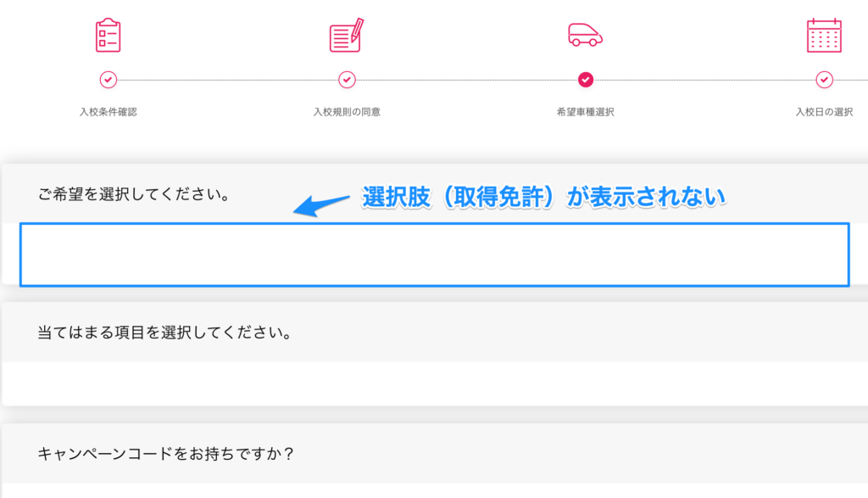868x498 pixels.
Task: Open the 入校規則の同意 step label
Action: [x=347, y=112]
